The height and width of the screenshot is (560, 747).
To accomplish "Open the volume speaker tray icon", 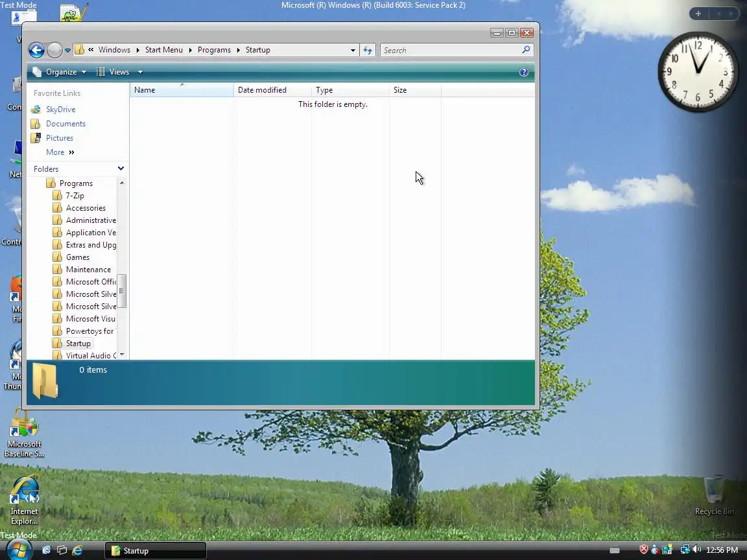I will pos(696,550).
